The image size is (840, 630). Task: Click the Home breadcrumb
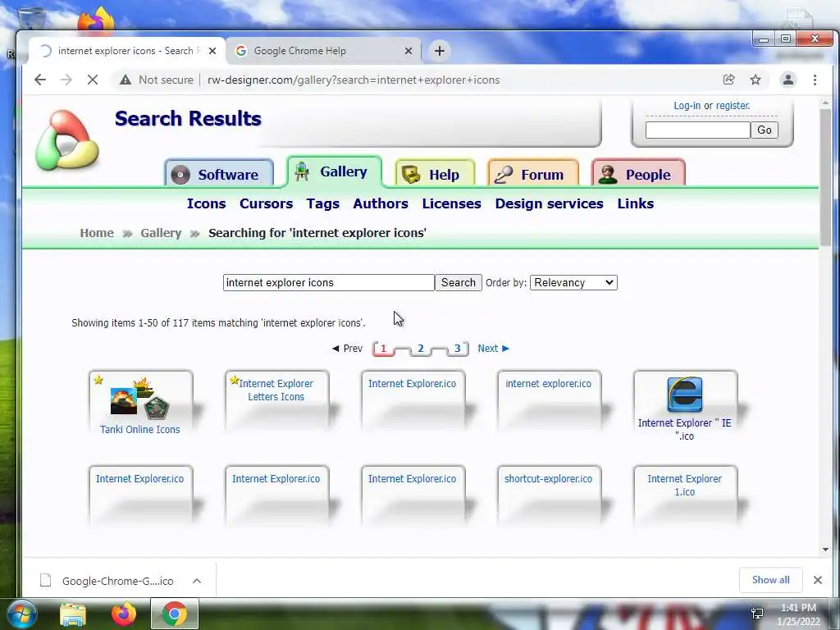(97, 233)
